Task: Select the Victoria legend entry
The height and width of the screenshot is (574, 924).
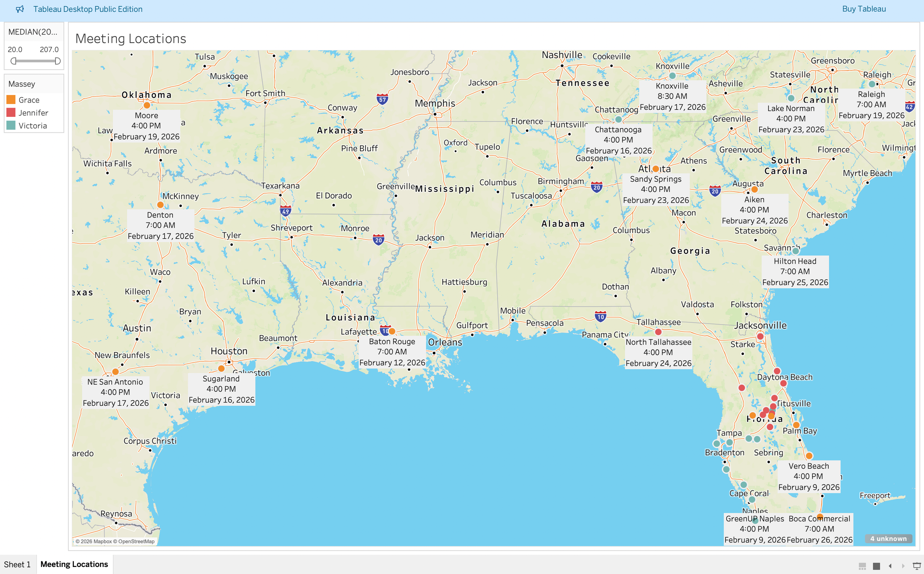Action: coord(33,126)
